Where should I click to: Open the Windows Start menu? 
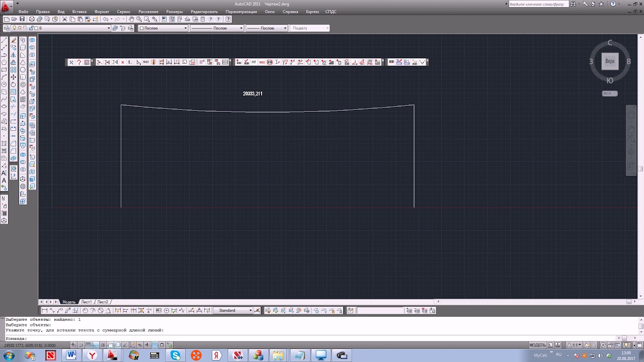[x=9, y=355]
